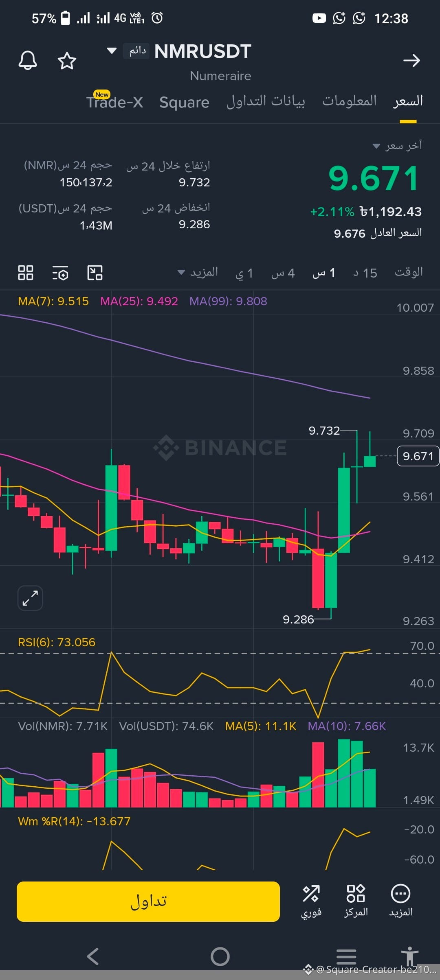
Task: Tap the +2.11% change percentage
Action: tap(332, 212)
